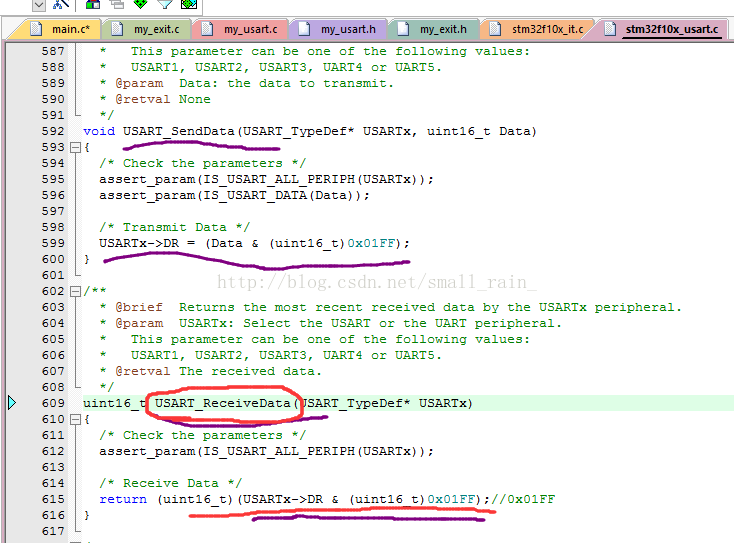Click '/* Check the parameters */' on line 611
734x543 pixels.
pos(202,435)
